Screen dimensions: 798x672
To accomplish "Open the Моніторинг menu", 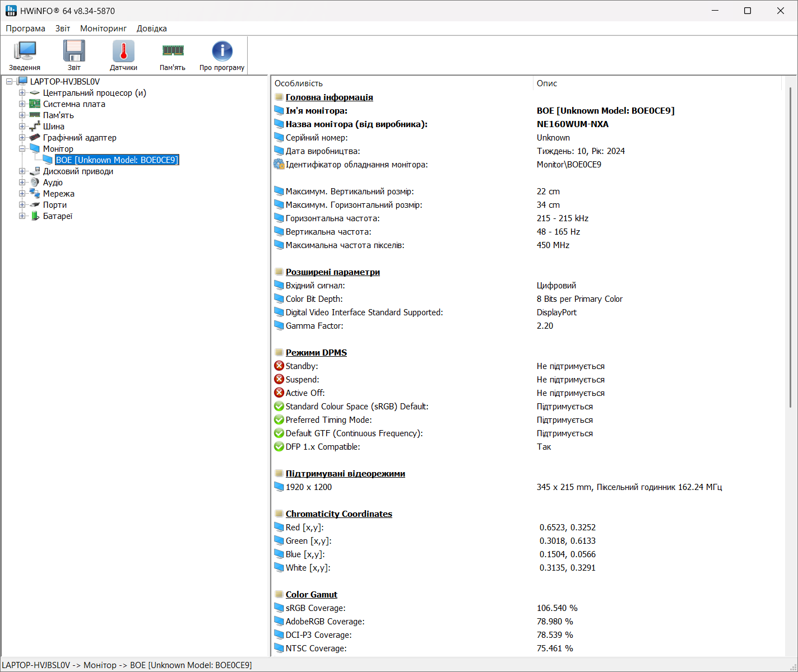I will [x=103, y=29].
